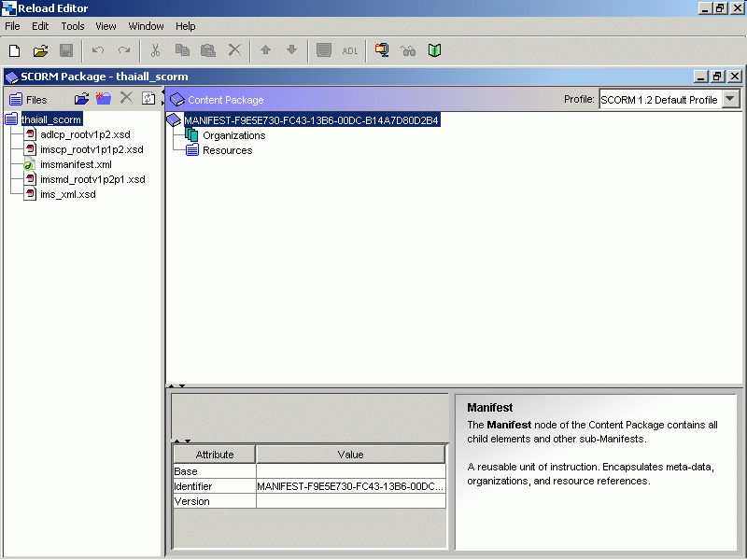Open the Tools menu
This screenshot has height=560, width=747.
(72, 26)
